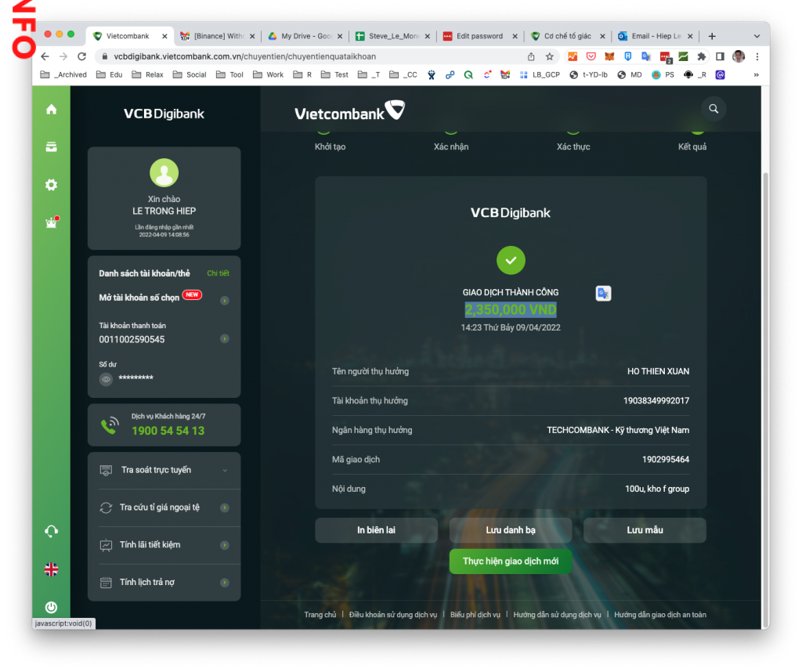This screenshot has height=672, width=802.
Task: Click arrow next to Mở tài khoản số chọn
Action: click(x=225, y=301)
